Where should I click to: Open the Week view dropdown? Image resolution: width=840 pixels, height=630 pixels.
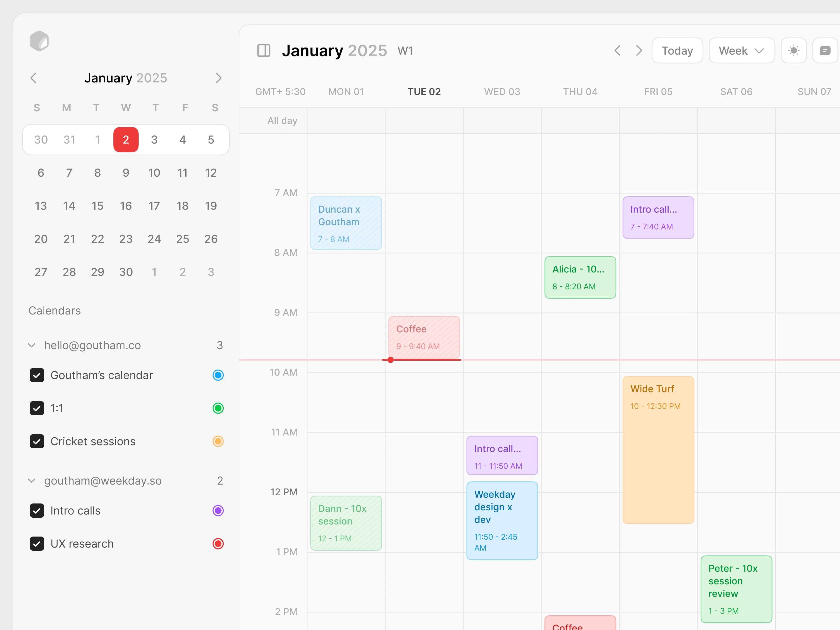741,50
